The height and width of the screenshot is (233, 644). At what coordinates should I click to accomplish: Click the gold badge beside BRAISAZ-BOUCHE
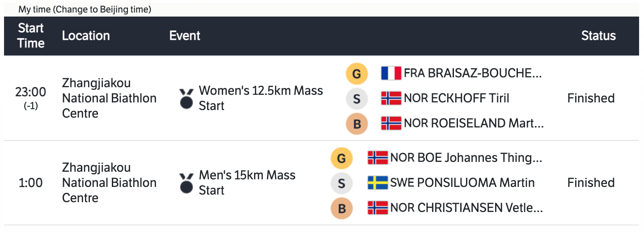(356, 73)
